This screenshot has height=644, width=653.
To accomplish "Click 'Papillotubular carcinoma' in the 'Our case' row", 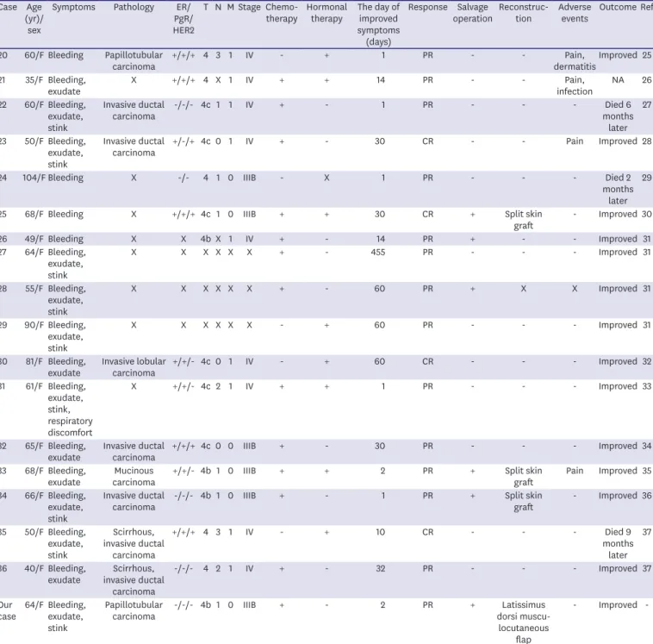I will coord(134,610).
